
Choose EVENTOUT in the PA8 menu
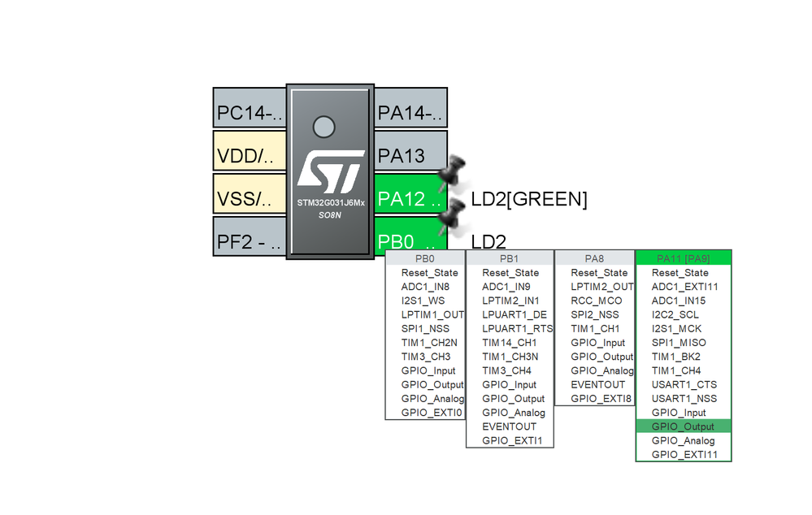point(595,384)
